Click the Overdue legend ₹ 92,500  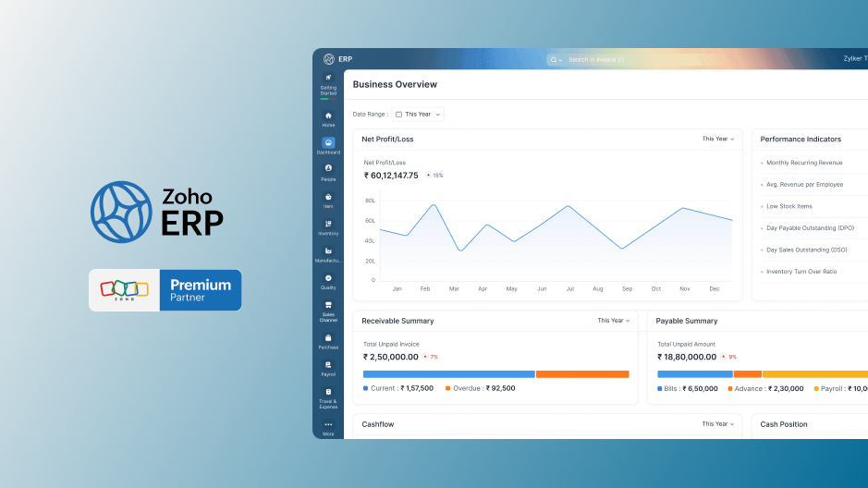click(480, 388)
